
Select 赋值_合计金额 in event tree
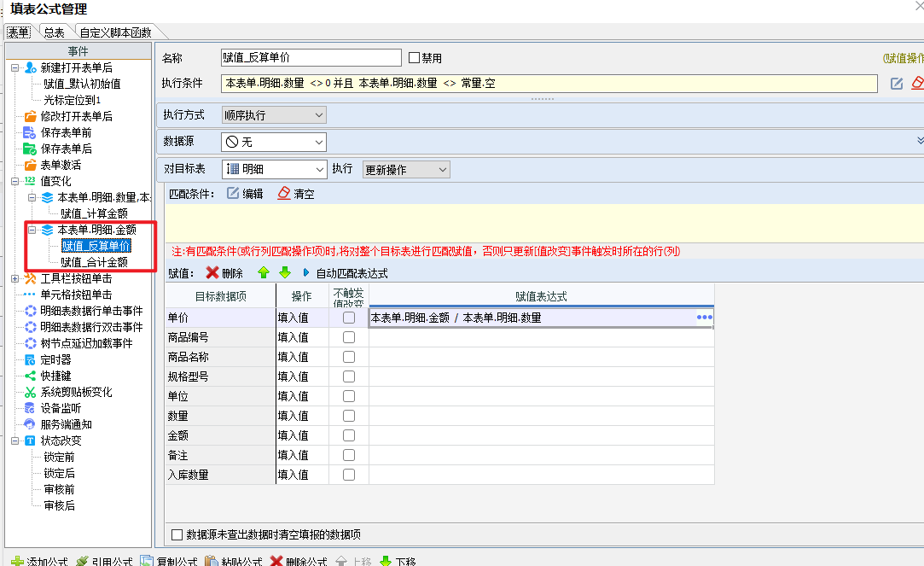tap(95, 262)
